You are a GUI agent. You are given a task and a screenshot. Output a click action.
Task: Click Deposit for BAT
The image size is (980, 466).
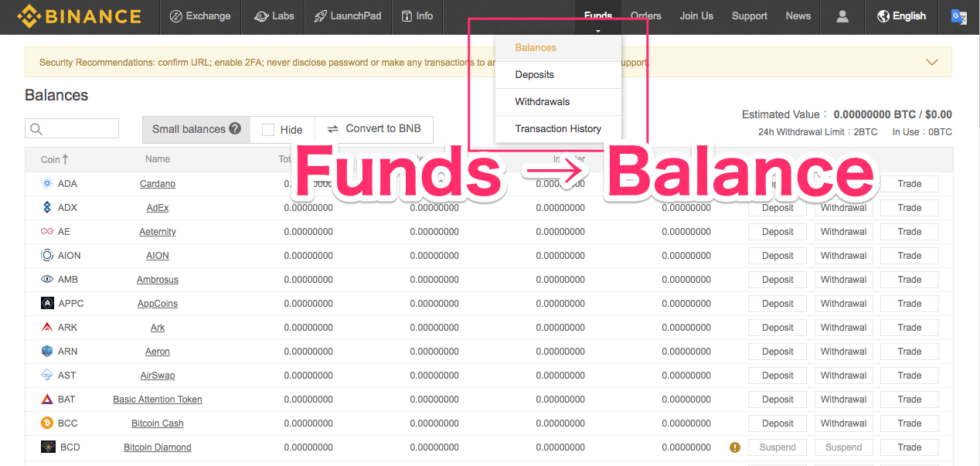coord(778,400)
